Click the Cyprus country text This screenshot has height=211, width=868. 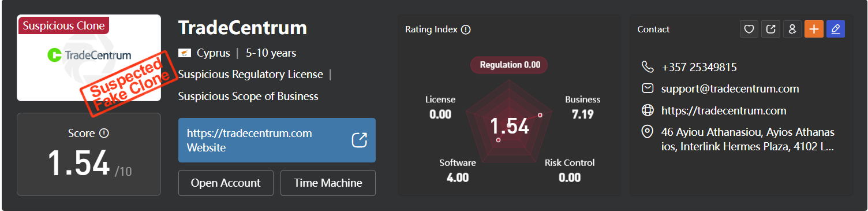[x=213, y=53]
